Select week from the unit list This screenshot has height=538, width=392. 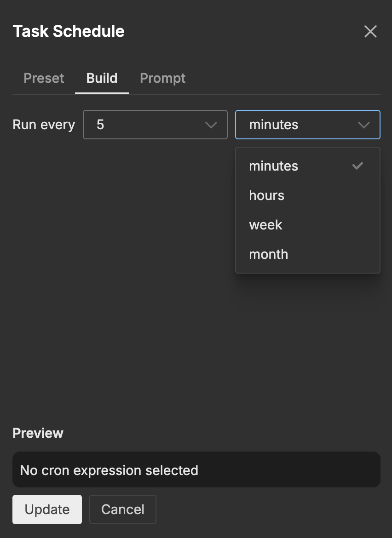coord(265,225)
